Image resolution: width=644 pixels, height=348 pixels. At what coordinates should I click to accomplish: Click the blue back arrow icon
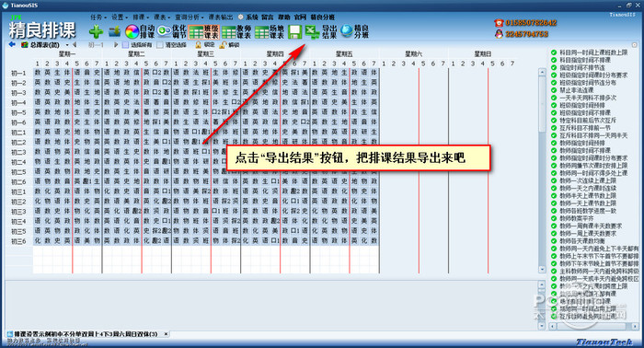tap(12, 44)
